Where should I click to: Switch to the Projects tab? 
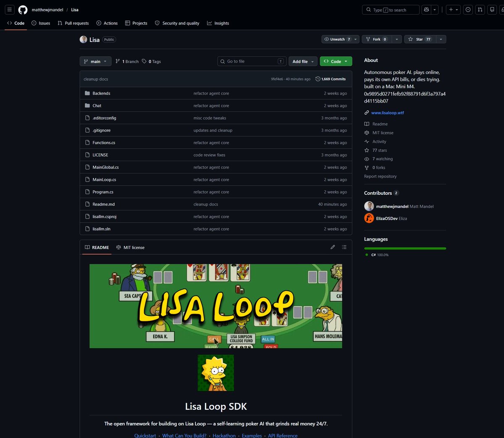coord(136,23)
